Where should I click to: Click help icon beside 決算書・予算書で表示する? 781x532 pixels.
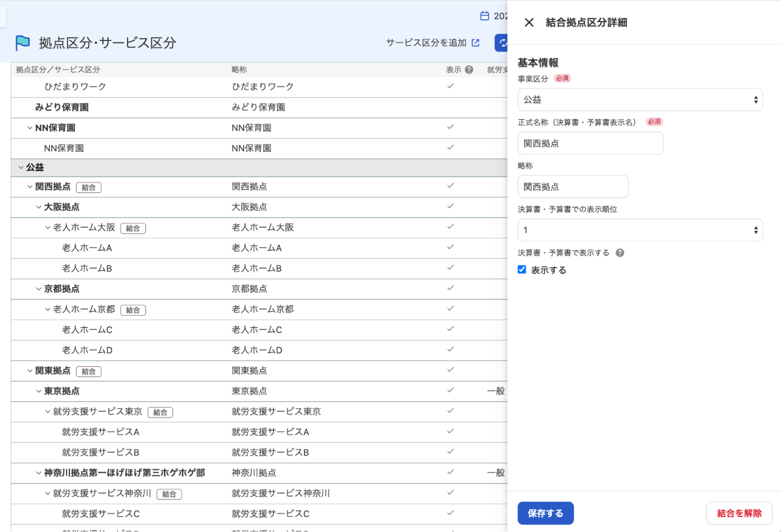pos(620,253)
